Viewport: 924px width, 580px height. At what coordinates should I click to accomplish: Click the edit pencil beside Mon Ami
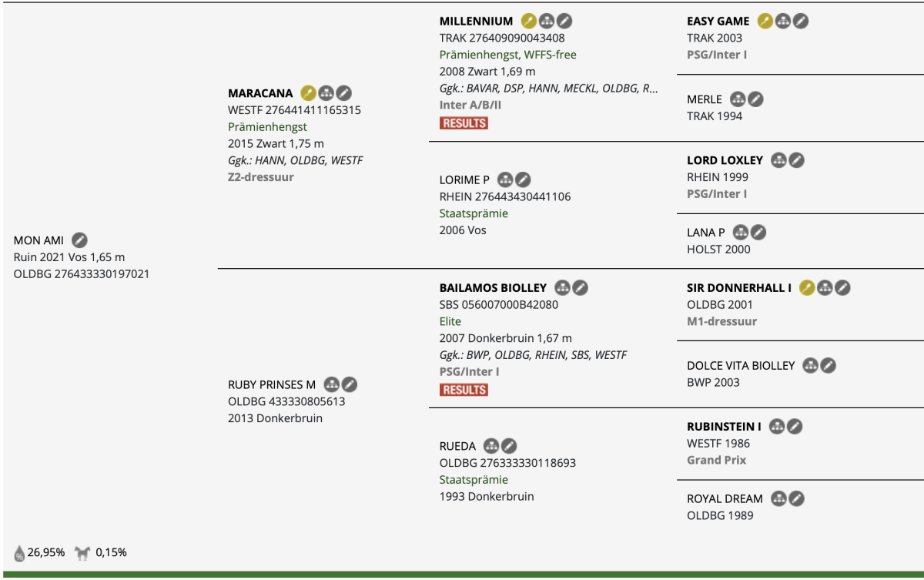79,240
